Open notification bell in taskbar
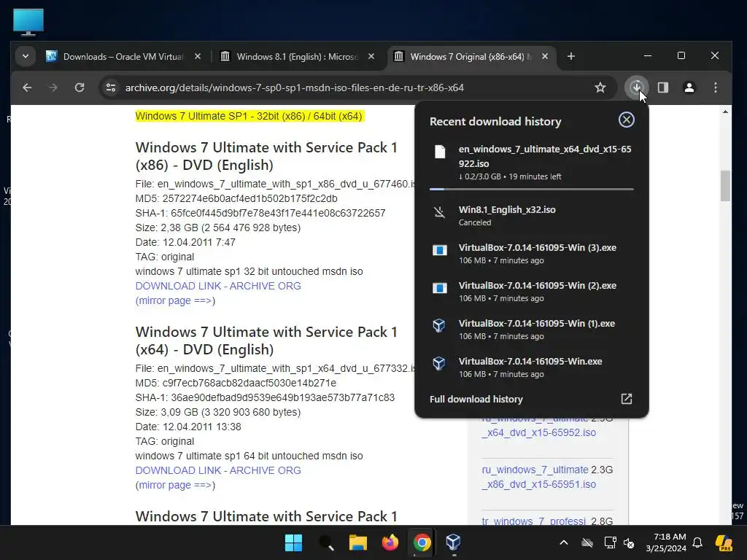Viewport: 747px width, 560px height. click(697, 542)
